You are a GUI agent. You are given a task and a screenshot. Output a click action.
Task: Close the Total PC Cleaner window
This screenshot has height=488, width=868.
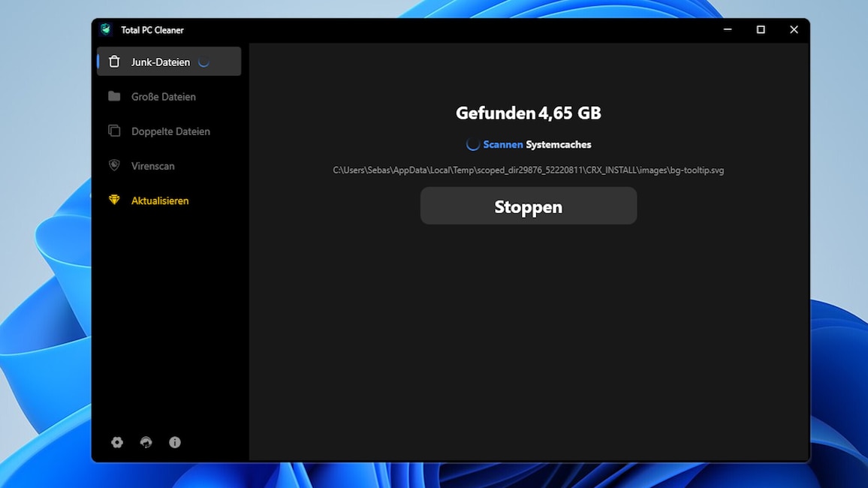[794, 29]
